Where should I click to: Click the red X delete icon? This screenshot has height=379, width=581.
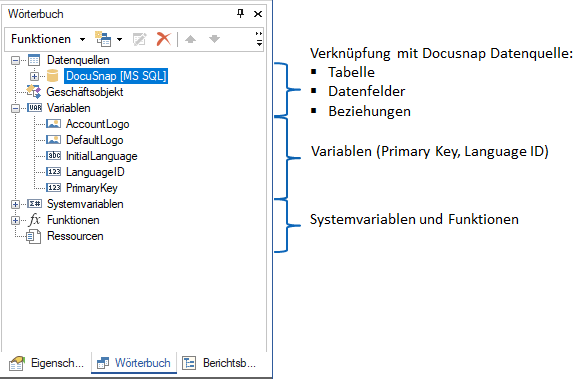pos(164,39)
